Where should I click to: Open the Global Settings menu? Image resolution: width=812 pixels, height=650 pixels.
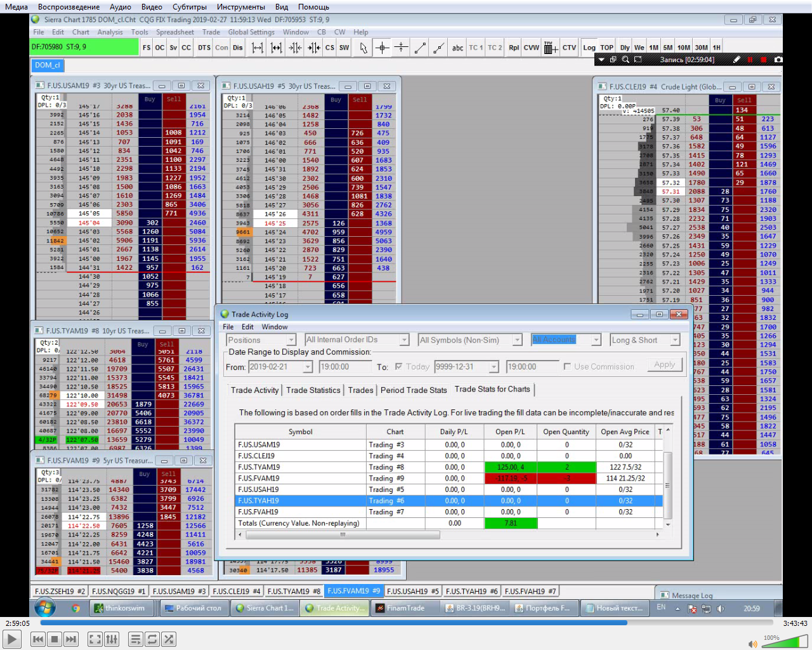(x=251, y=32)
